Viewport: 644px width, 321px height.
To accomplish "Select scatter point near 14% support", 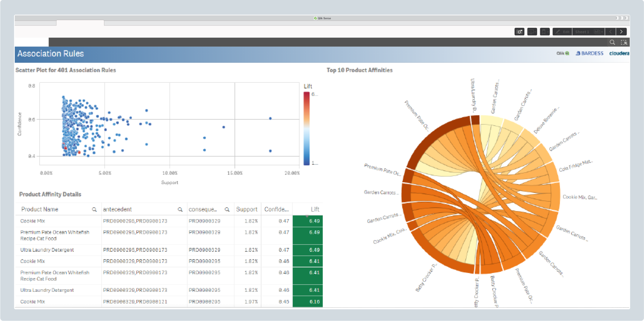I will [x=224, y=127].
